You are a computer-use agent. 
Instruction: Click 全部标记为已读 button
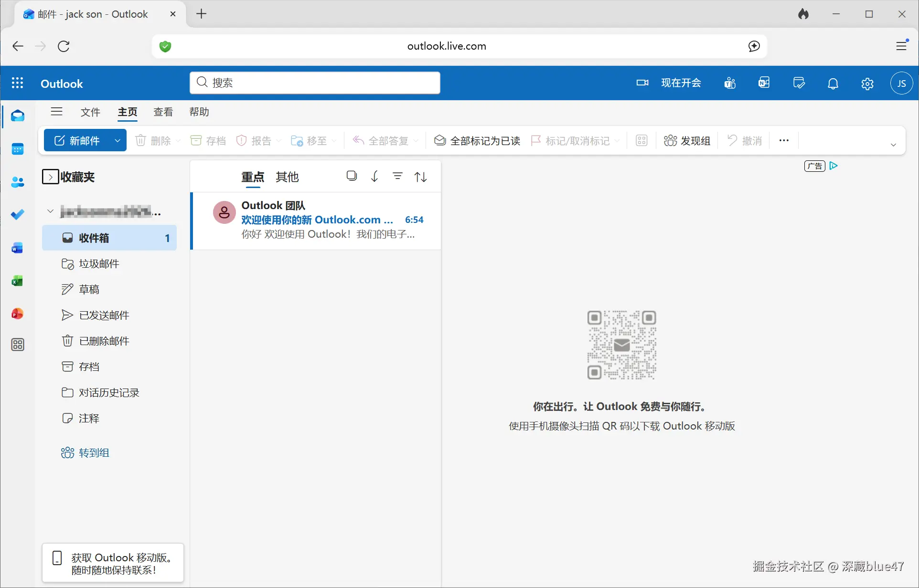[477, 140]
